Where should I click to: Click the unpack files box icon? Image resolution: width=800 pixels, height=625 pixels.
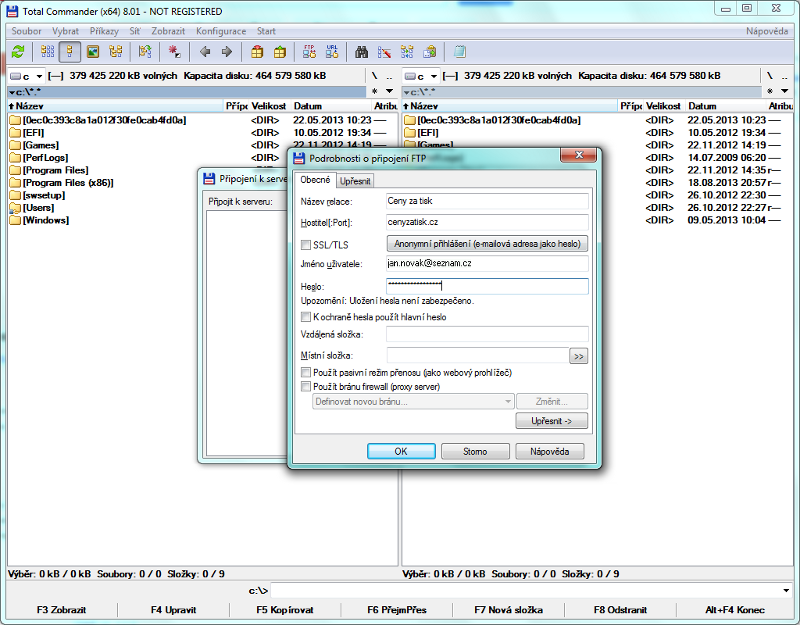coord(280,52)
